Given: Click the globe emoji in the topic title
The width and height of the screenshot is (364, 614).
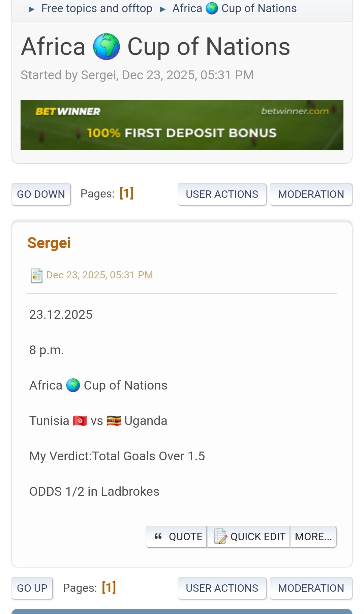Looking at the screenshot, I should click(107, 47).
